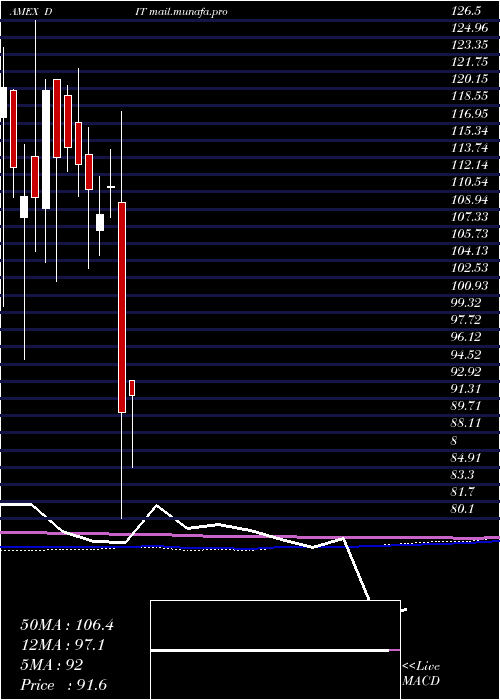Click the tall white candle body near 118.55
Screen dimensions: 500x700
click(46, 149)
